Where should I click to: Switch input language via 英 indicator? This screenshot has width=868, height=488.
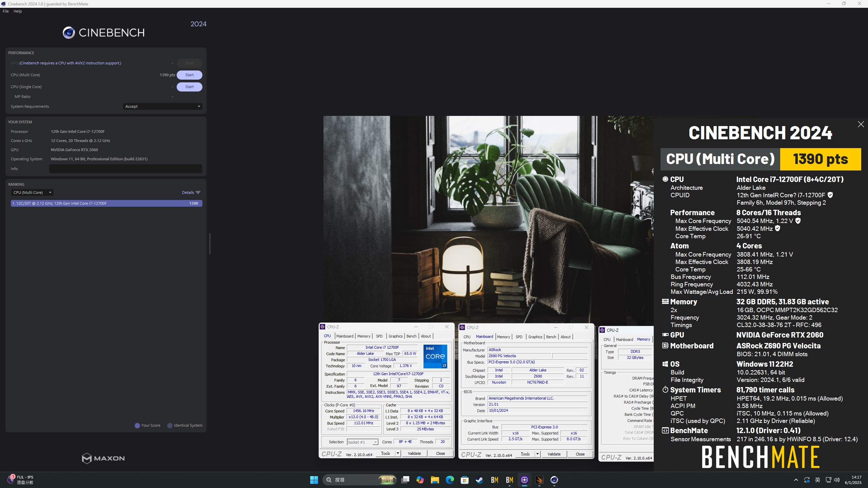click(x=817, y=480)
